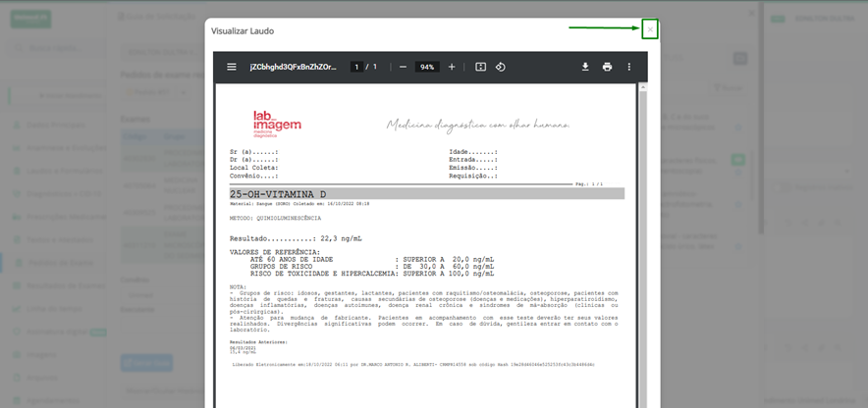
Task: Rotate the PDF counterclockwise
Action: tap(500, 67)
